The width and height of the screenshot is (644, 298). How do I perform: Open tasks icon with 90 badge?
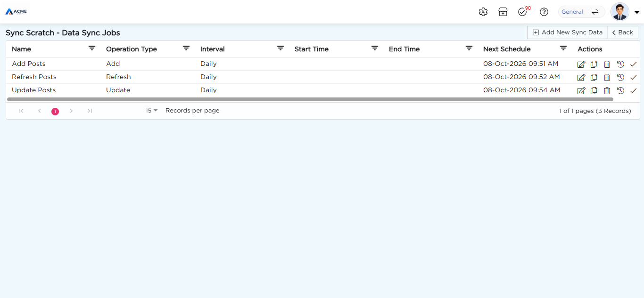pos(523,11)
